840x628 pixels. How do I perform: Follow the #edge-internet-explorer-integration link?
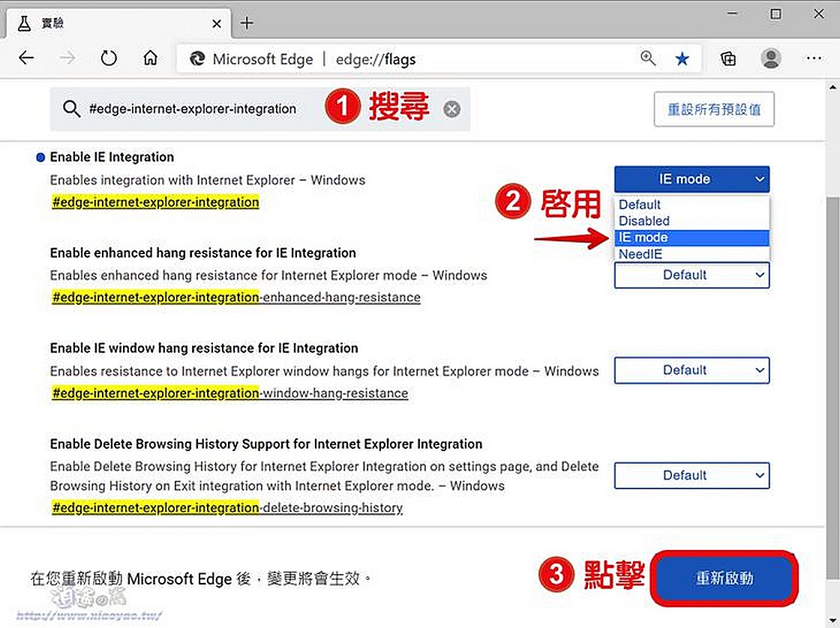[x=154, y=202]
